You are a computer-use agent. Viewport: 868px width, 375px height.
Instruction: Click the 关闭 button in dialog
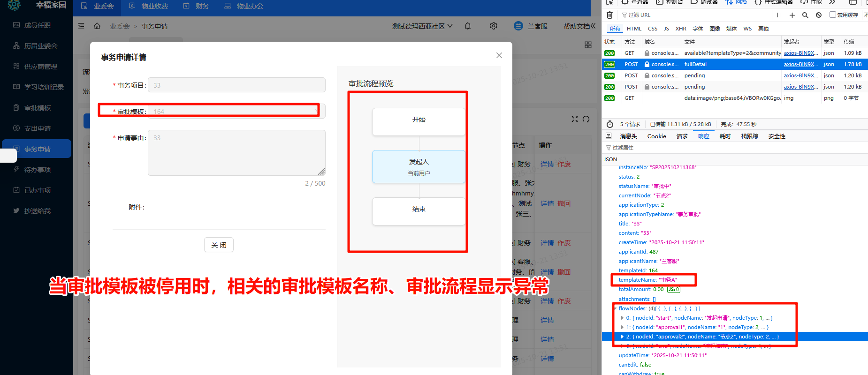click(x=219, y=245)
